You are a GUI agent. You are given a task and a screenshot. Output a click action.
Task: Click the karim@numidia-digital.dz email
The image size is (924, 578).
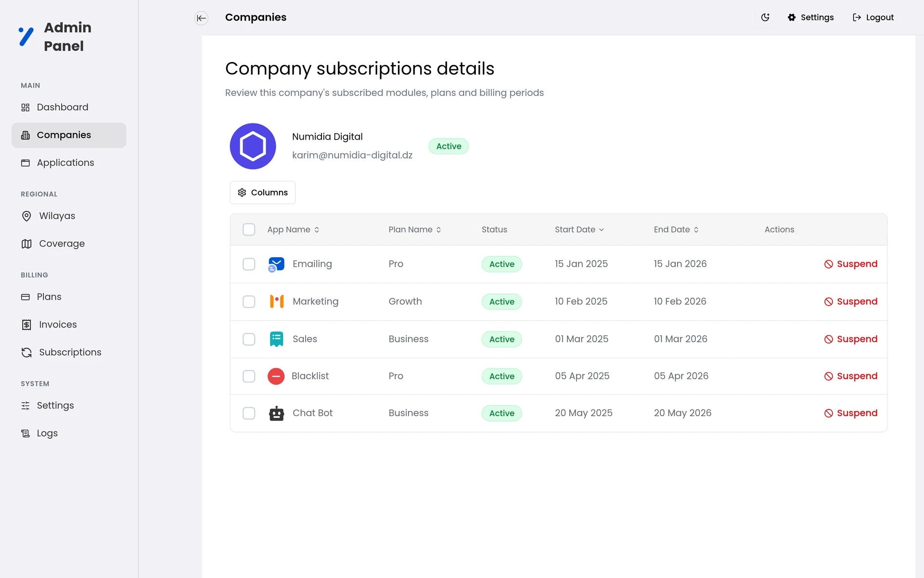coord(352,155)
